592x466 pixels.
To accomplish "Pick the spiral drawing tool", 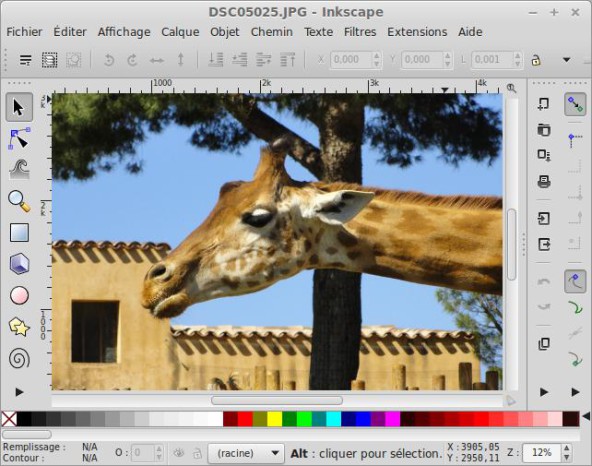I will click(x=19, y=358).
